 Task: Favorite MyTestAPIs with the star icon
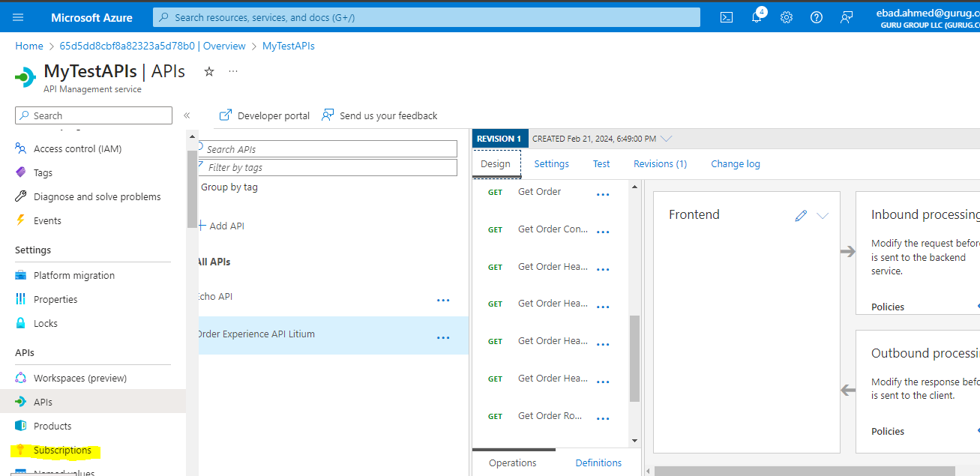pos(209,71)
